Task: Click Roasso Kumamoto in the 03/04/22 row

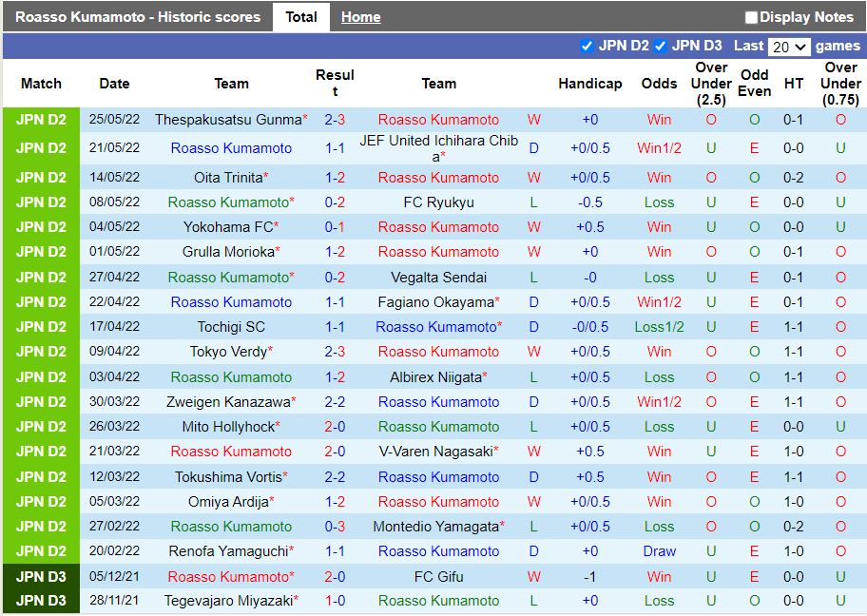Action: pos(231,377)
